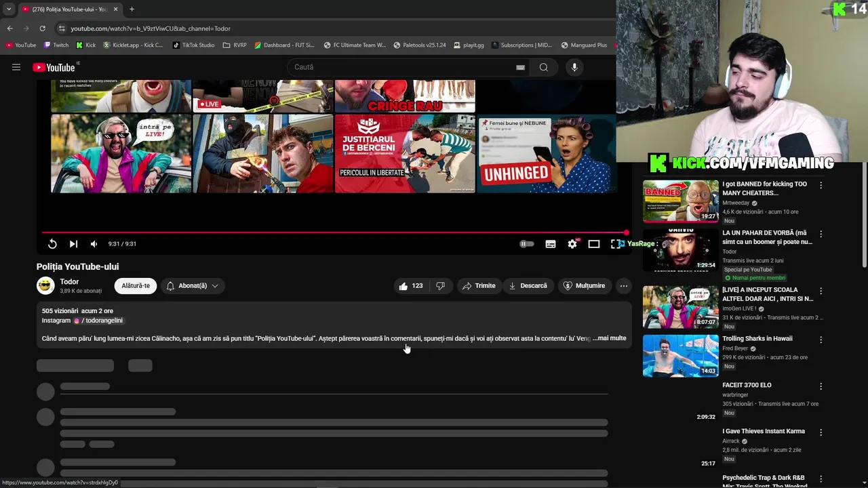
Task: Replay the video
Action: [52, 244]
